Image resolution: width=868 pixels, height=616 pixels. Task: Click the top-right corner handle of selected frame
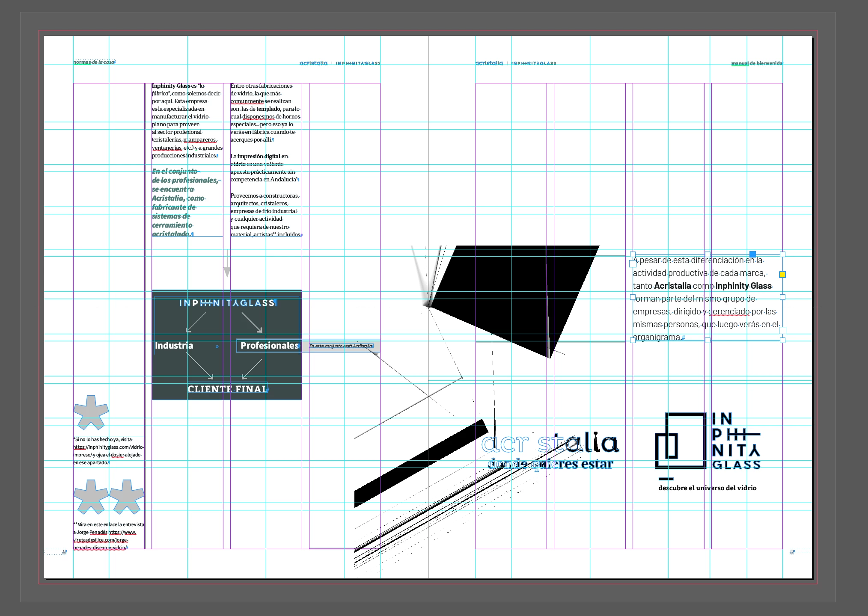point(782,254)
